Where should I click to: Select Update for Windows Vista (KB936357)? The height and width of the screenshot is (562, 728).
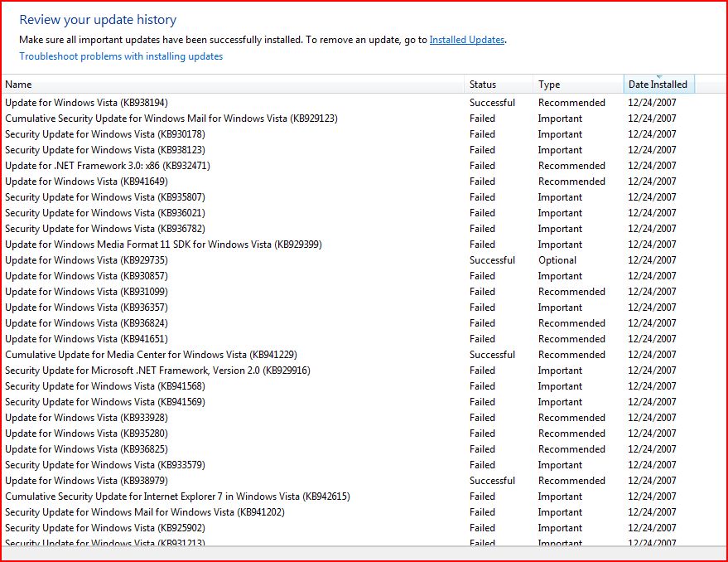point(86,308)
